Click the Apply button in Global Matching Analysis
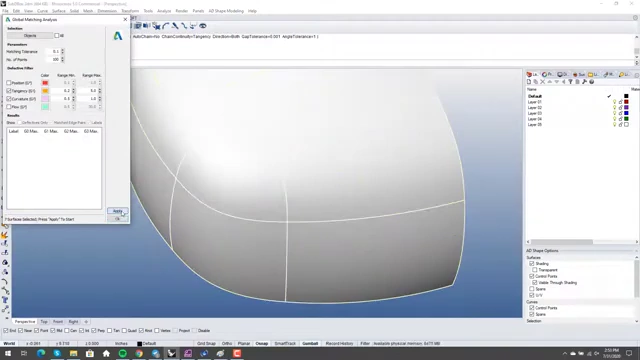640x360 pixels. (x=118, y=211)
